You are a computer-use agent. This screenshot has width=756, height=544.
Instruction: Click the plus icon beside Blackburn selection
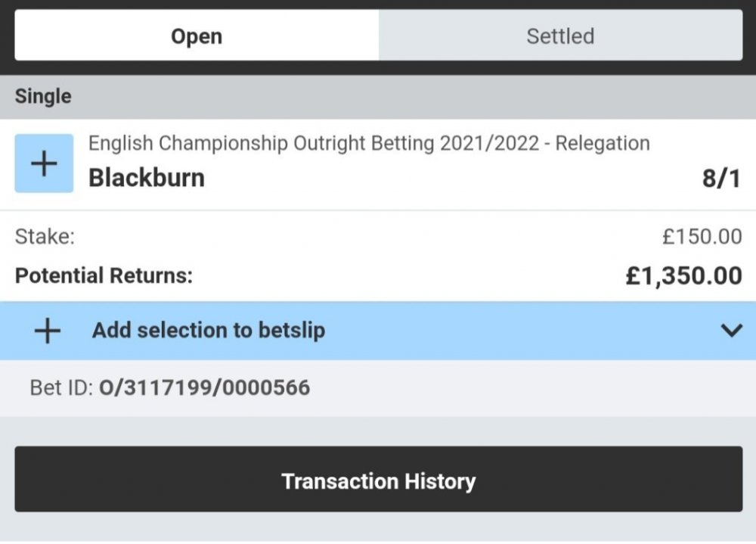pyautogui.click(x=44, y=162)
